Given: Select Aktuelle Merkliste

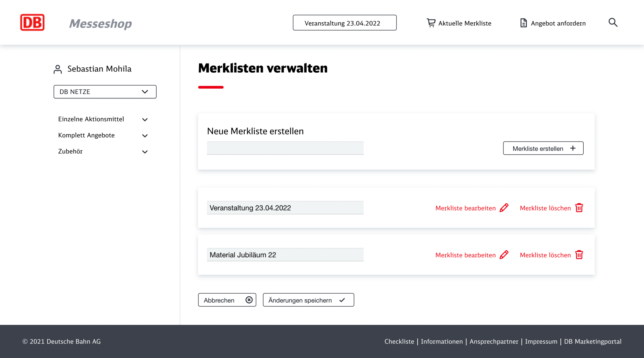Looking at the screenshot, I should [x=465, y=23].
